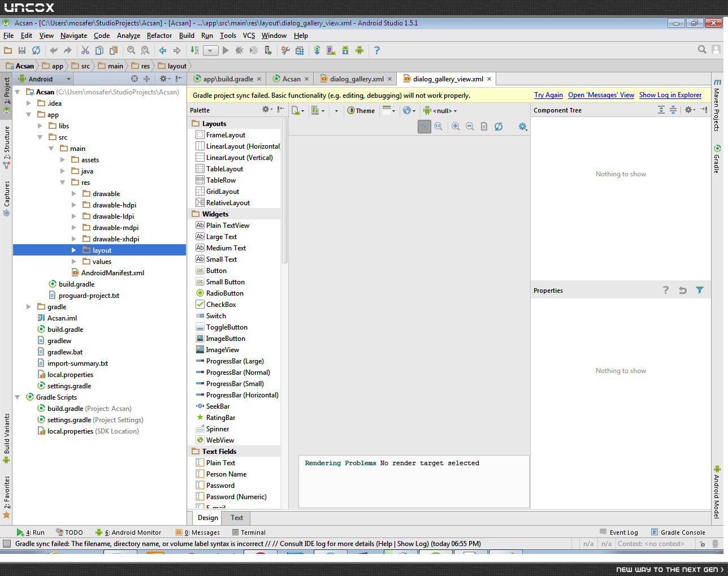Viewport: 728px width, 576px height.
Task: Click the Synchronize toolbar icon
Action: [x=36, y=50]
